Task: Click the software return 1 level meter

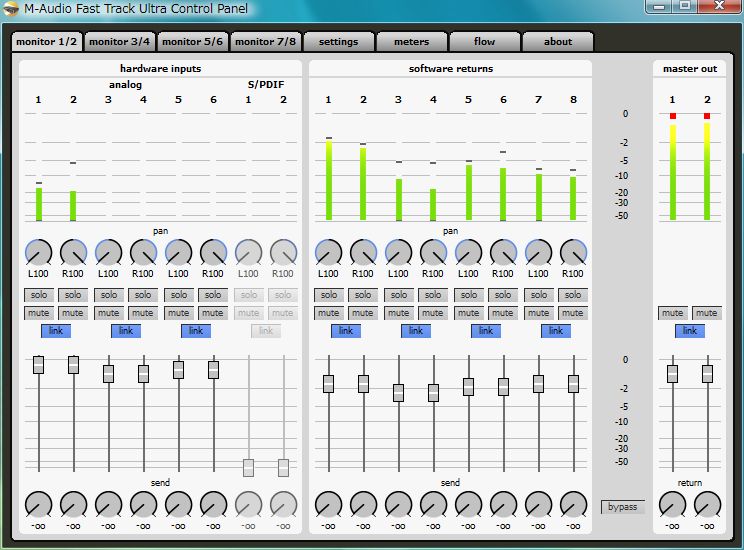Action: pos(329,179)
